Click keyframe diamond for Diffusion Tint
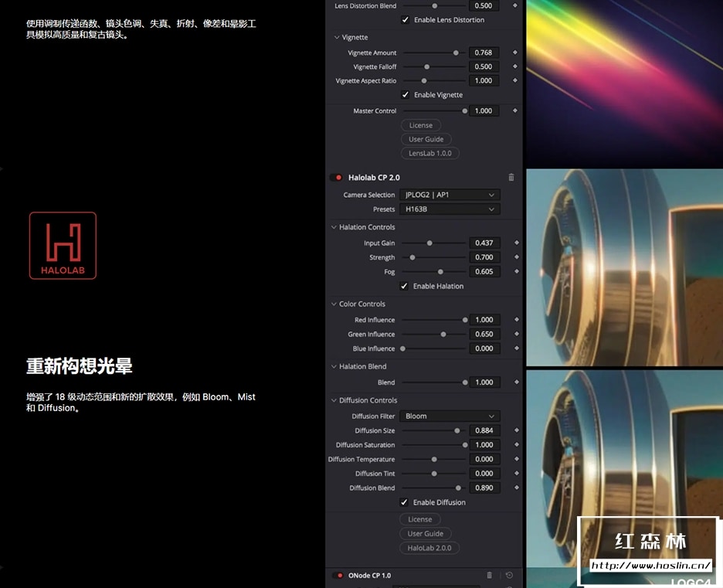This screenshot has width=723, height=588. click(517, 473)
